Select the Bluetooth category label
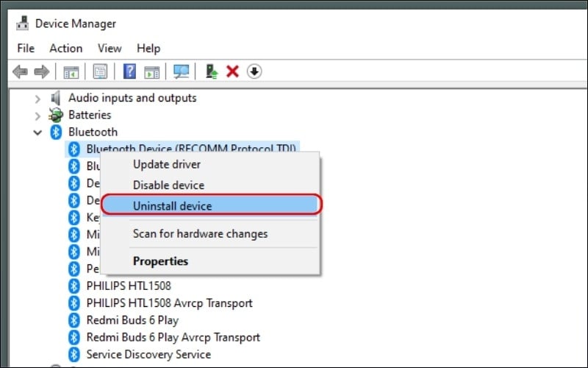 click(93, 132)
